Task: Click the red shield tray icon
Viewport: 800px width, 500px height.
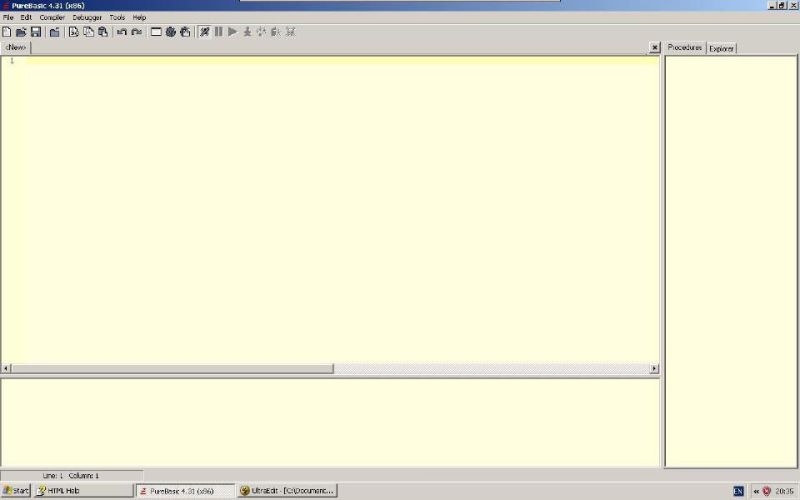Action: (x=766, y=491)
